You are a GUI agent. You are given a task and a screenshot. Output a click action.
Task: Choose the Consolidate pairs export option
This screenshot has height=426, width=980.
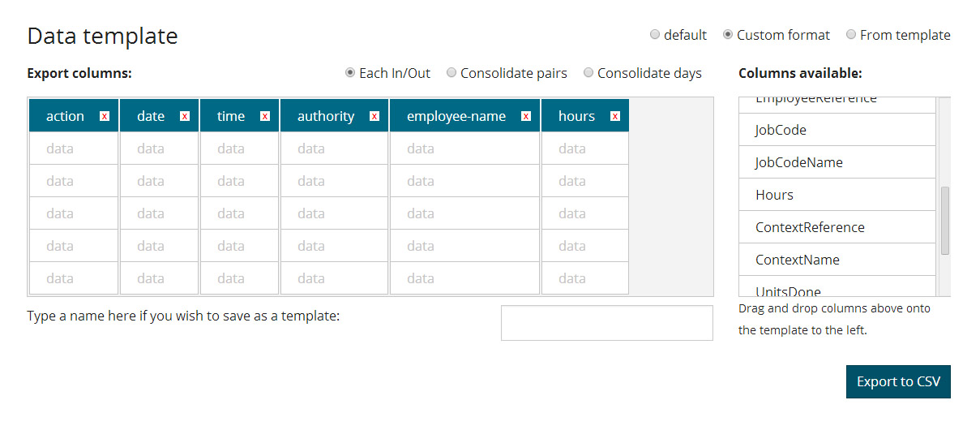point(451,73)
